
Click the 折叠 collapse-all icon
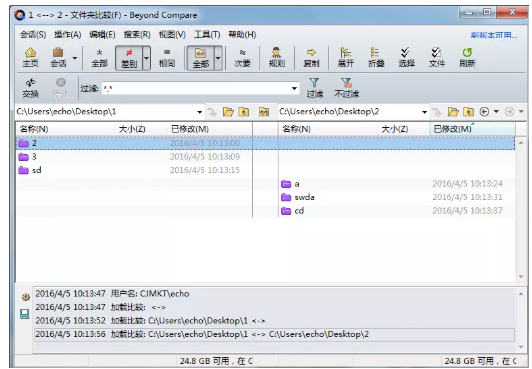coord(376,58)
